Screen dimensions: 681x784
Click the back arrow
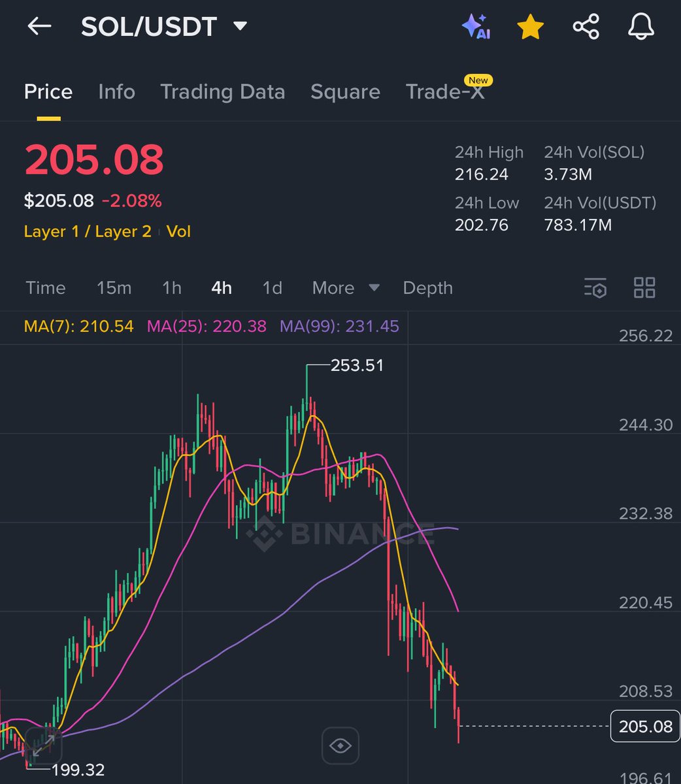(39, 27)
